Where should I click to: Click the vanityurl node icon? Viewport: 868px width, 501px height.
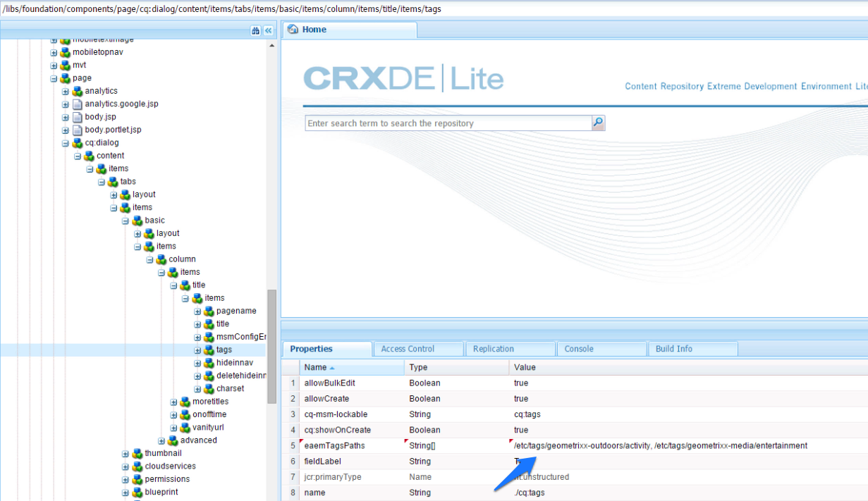(x=185, y=427)
